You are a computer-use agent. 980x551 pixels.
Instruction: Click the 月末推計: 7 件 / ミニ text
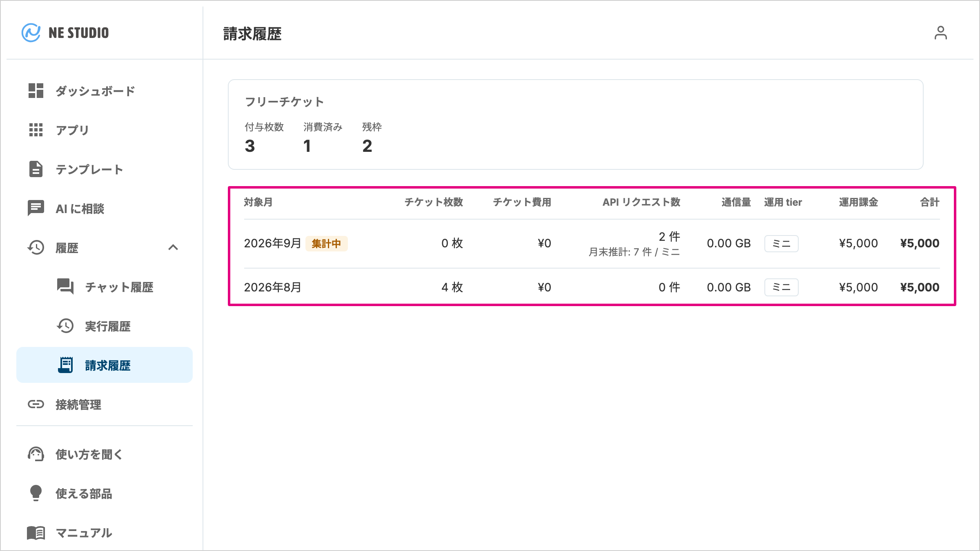point(634,252)
